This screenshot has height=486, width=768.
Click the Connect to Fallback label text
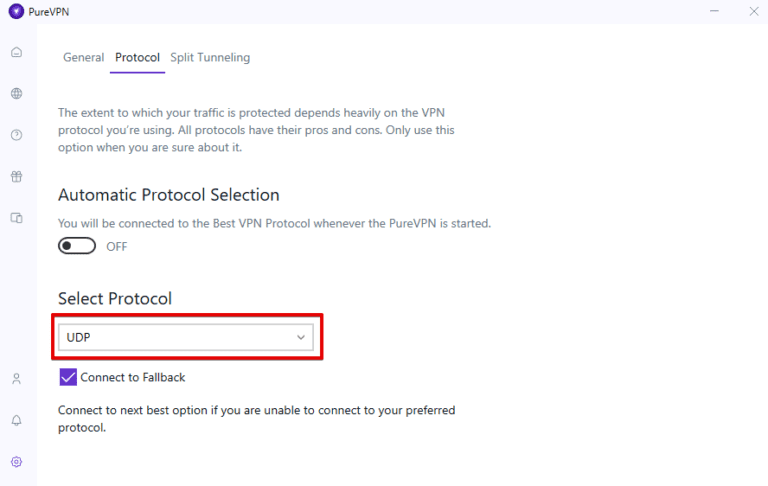coord(133,377)
